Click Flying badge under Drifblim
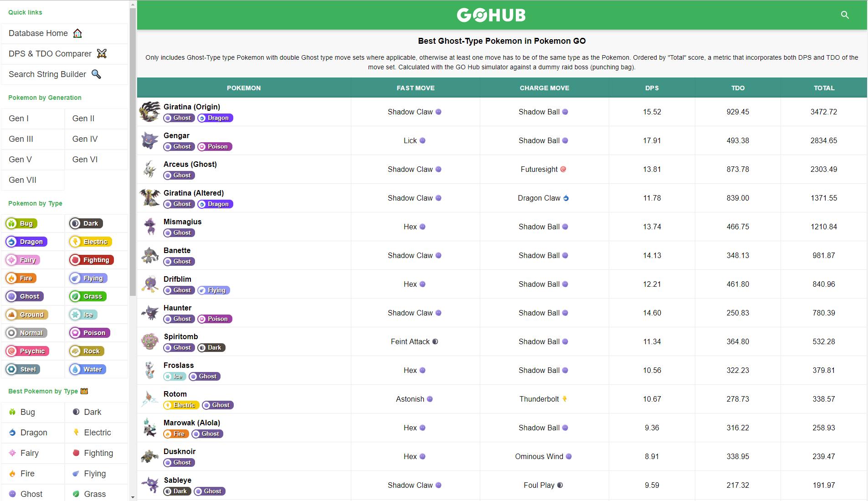The height and width of the screenshot is (501, 868). pyautogui.click(x=214, y=290)
